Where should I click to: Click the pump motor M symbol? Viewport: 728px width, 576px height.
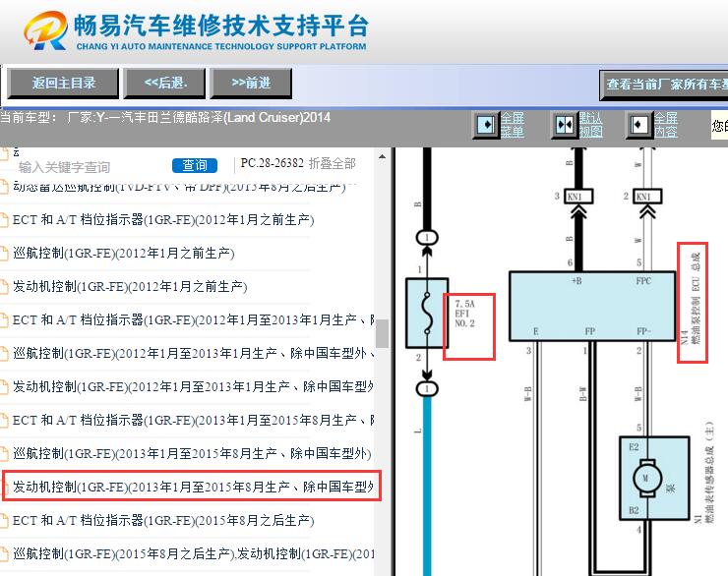[646, 479]
